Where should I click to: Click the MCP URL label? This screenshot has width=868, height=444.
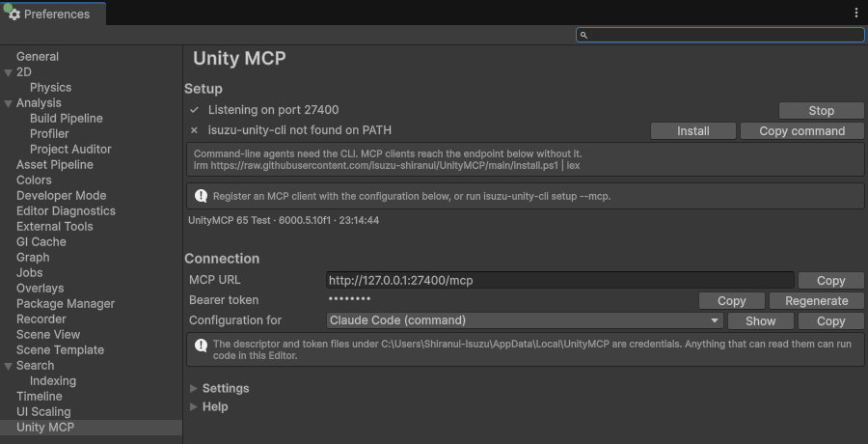[215, 280]
